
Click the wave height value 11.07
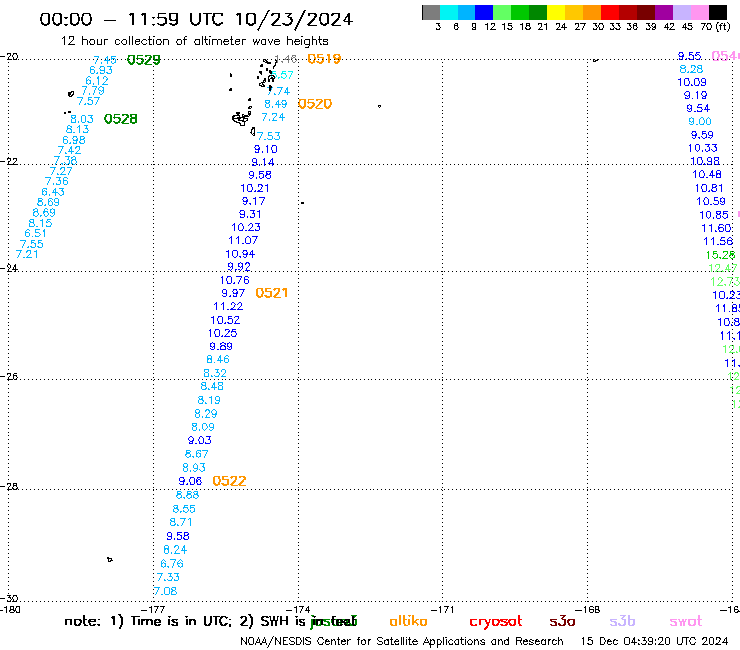coord(243,240)
